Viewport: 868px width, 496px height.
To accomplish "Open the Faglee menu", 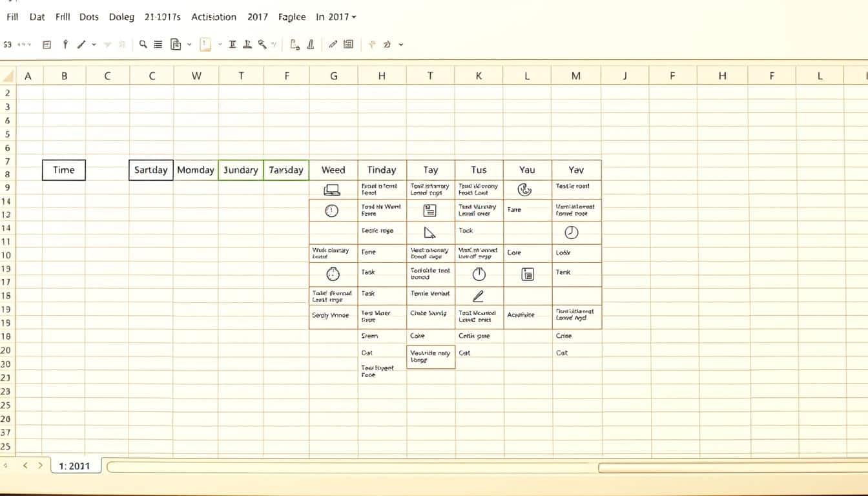I will [292, 17].
